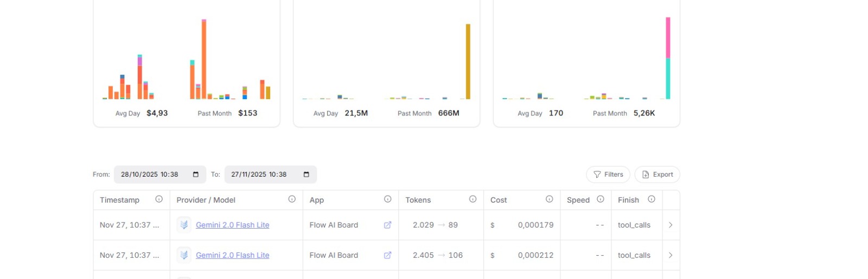Click info icon in Provider / Model header
The width and height of the screenshot is (868, 279).
pyautogui.click(x=292, y=199)
